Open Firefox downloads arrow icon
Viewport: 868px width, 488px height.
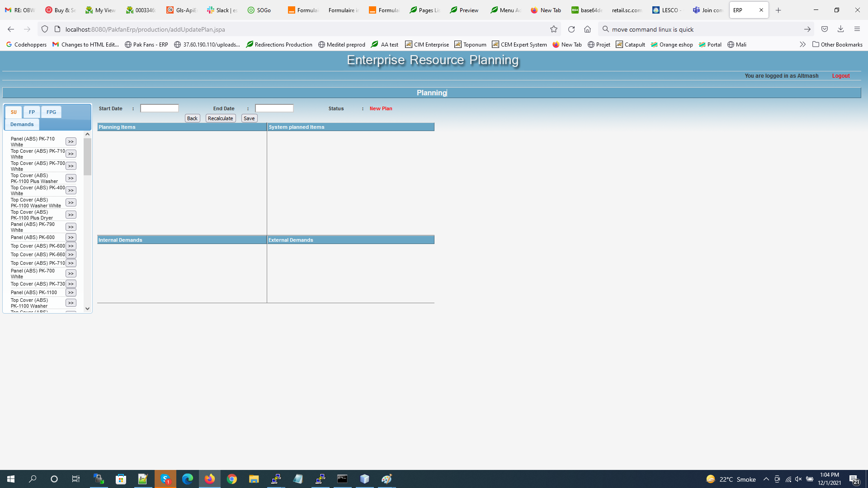841,29
